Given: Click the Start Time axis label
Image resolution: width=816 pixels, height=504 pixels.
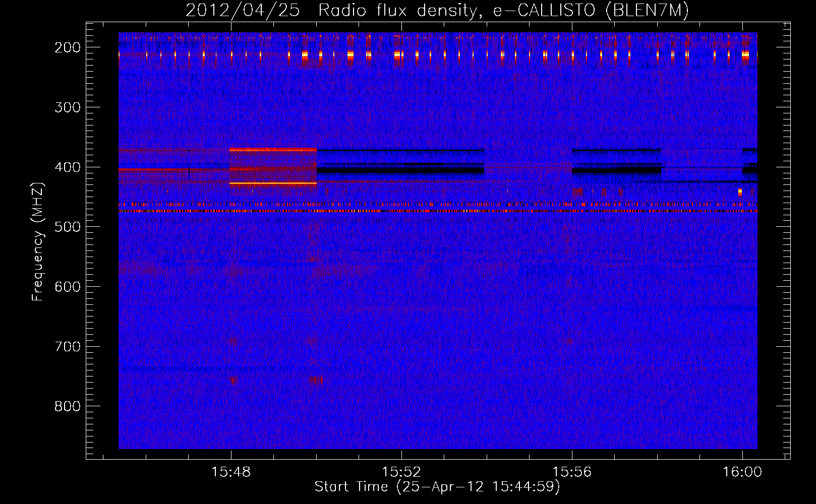Looking at the screenshot, I should (437, 487).
